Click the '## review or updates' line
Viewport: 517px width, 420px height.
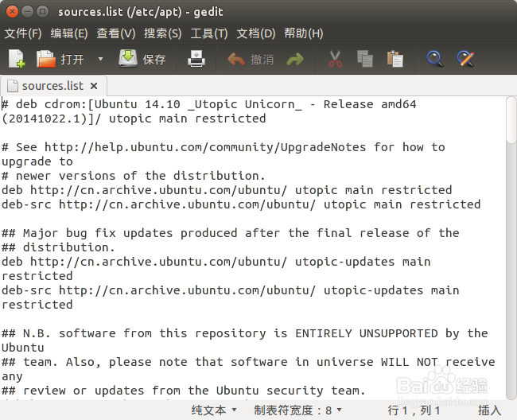point(184,391)
